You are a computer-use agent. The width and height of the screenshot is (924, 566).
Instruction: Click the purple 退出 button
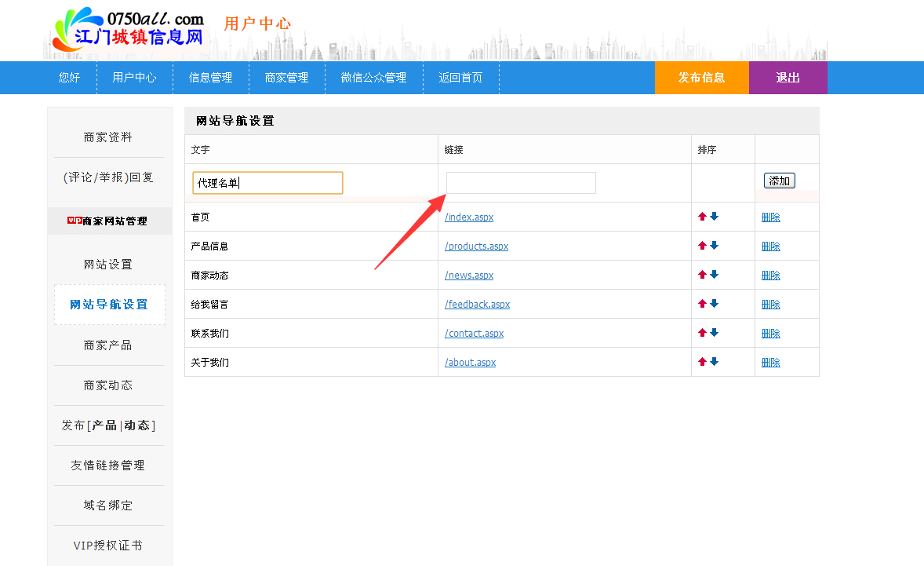coord(788,78)
